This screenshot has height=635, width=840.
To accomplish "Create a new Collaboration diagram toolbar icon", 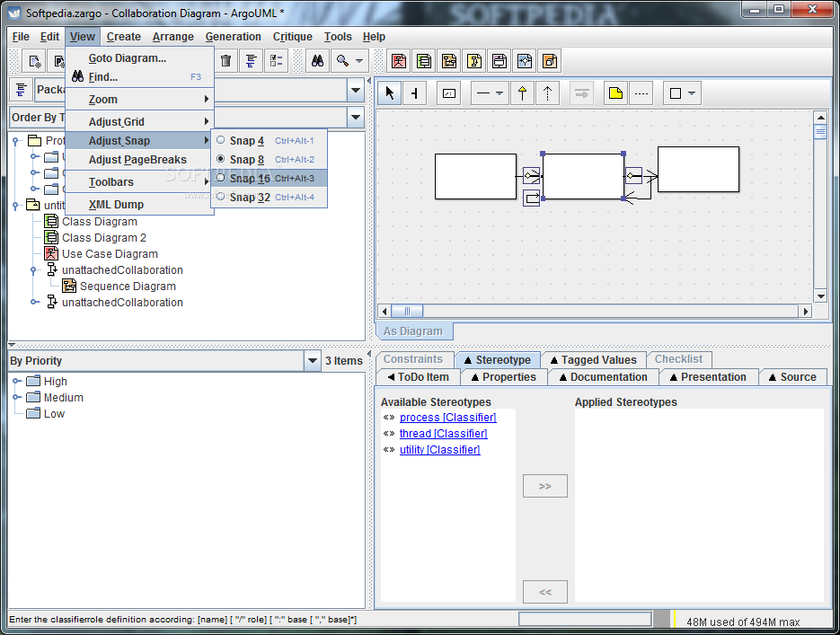I will coord(474,61).
